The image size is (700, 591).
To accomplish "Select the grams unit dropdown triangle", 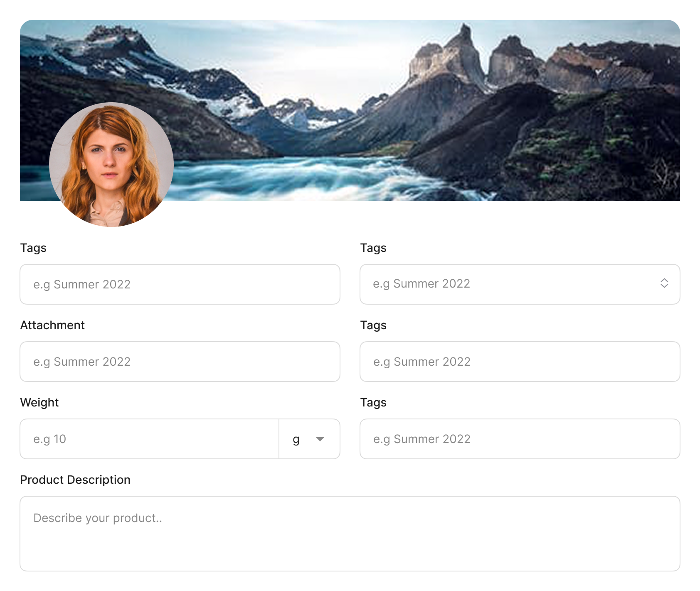I will [320, 439].
